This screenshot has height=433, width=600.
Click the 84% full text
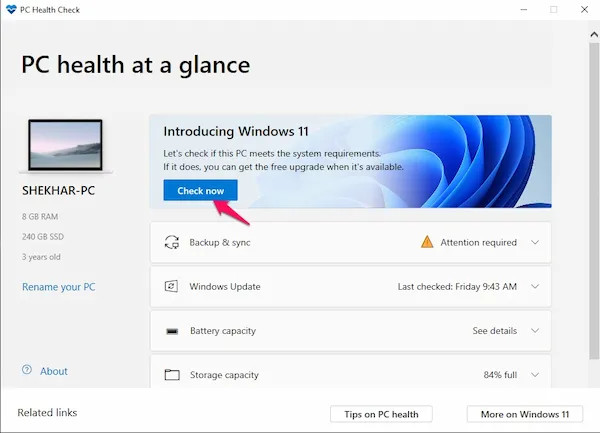(x=500, y=375)
